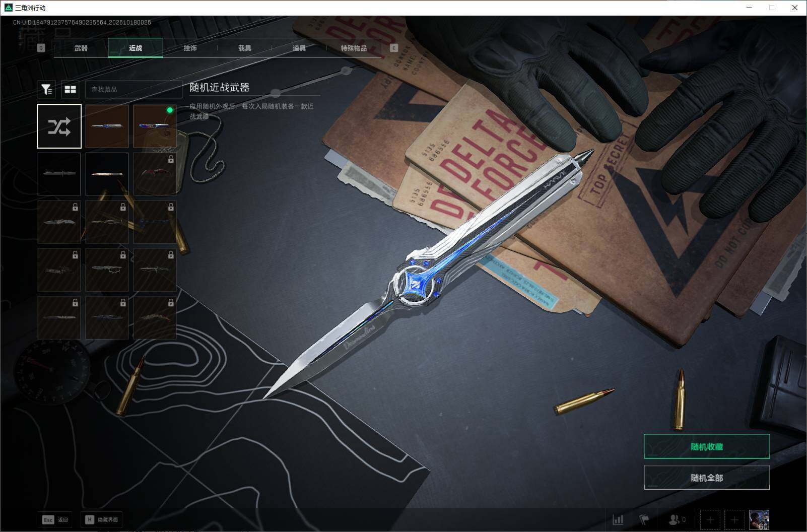
Task: Open the flags icon in bottom bar
Action: (x=644, y=519)
